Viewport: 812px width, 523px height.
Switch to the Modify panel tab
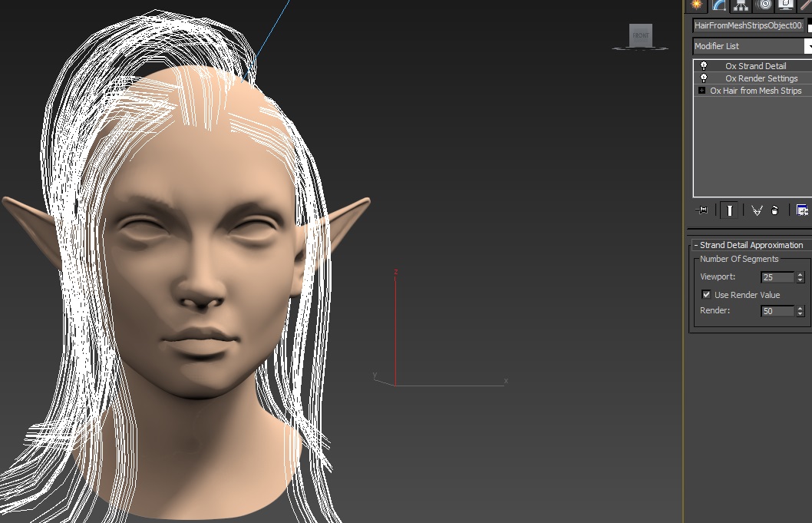pos(718,5)
